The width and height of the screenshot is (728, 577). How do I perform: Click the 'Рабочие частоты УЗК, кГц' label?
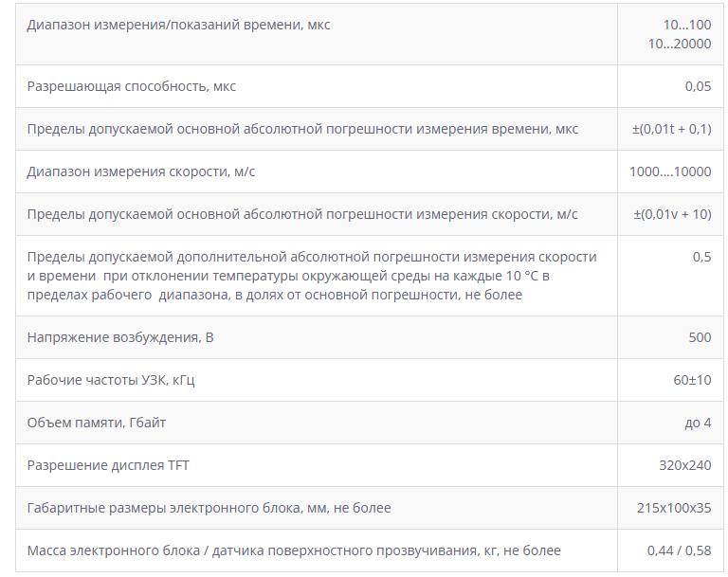(x=111, y=380)
